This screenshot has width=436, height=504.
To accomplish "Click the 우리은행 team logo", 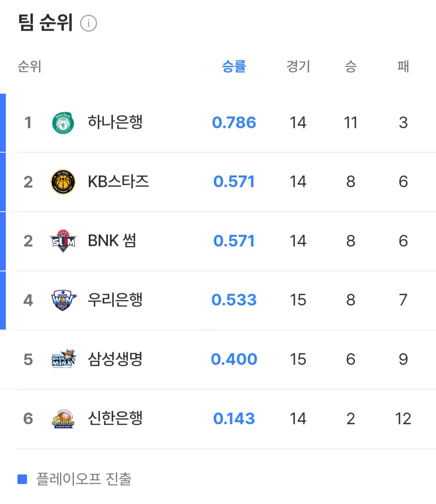I will pyautogui.click(x=63, y=300).
